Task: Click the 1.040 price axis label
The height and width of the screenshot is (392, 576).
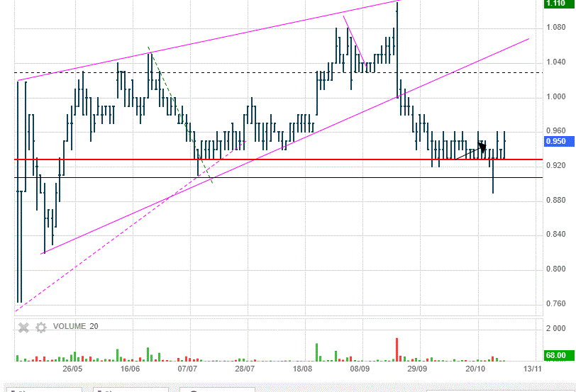Action: (x=556, y=62)
